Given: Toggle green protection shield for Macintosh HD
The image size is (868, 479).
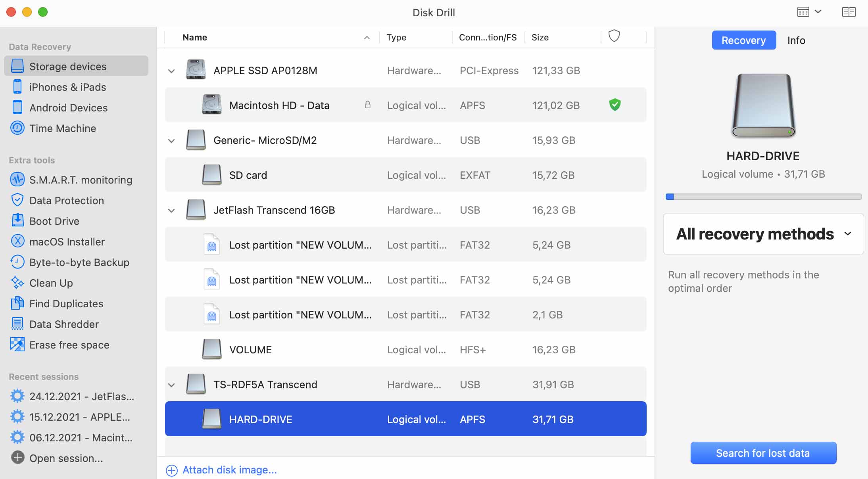Looking at the screenshot, I should pos(615,105).
